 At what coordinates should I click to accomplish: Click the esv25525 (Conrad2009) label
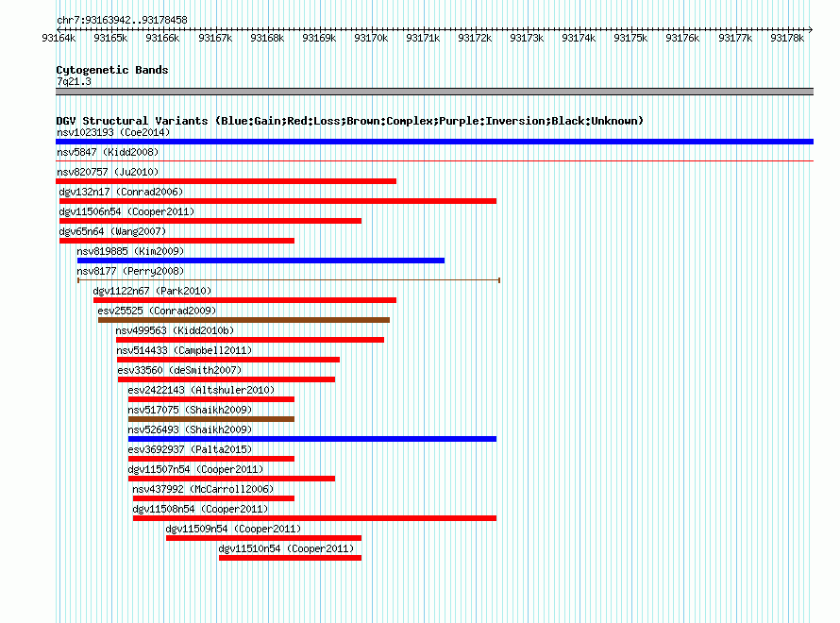tap(157, 311)
